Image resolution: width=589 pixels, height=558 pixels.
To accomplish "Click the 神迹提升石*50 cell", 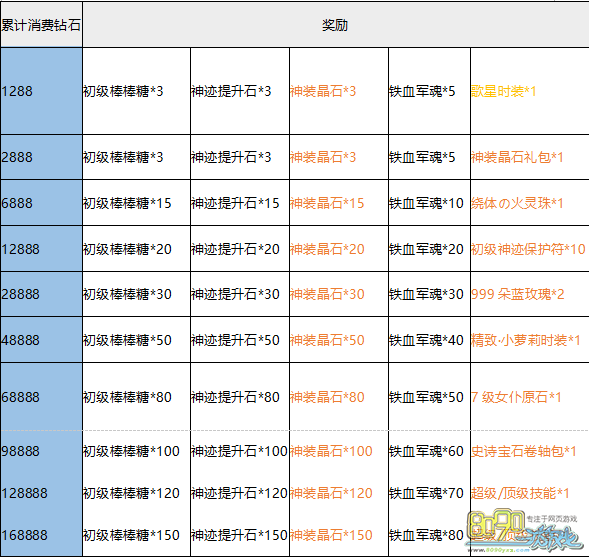I will pos(240,340).
